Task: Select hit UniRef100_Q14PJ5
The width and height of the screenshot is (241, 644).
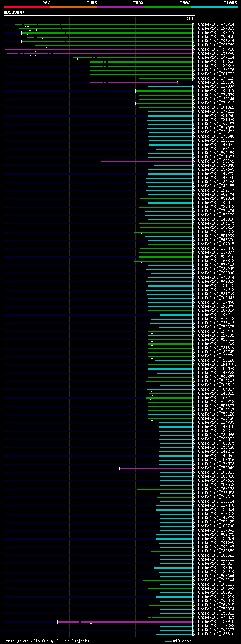Action: pos(216,423)
